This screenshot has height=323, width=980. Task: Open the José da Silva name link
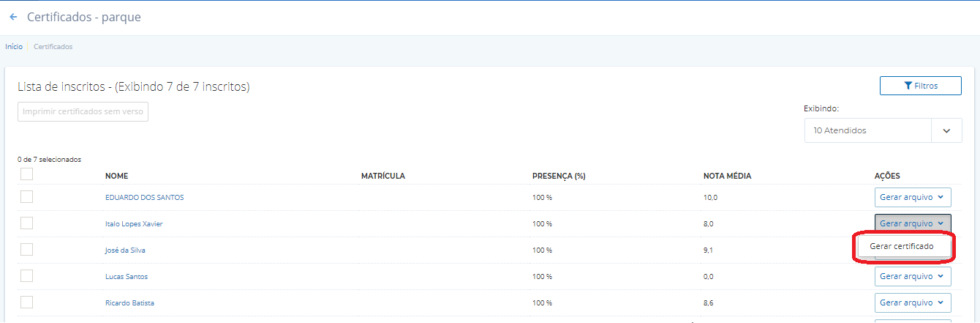(125, 250)
